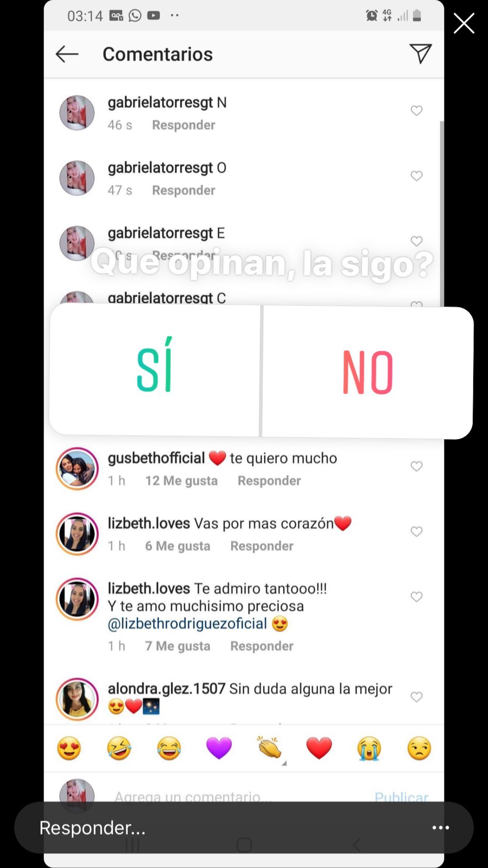The image size is (488, 868).
Task: Insert the red heart emoji
Action: pos(319,748)
